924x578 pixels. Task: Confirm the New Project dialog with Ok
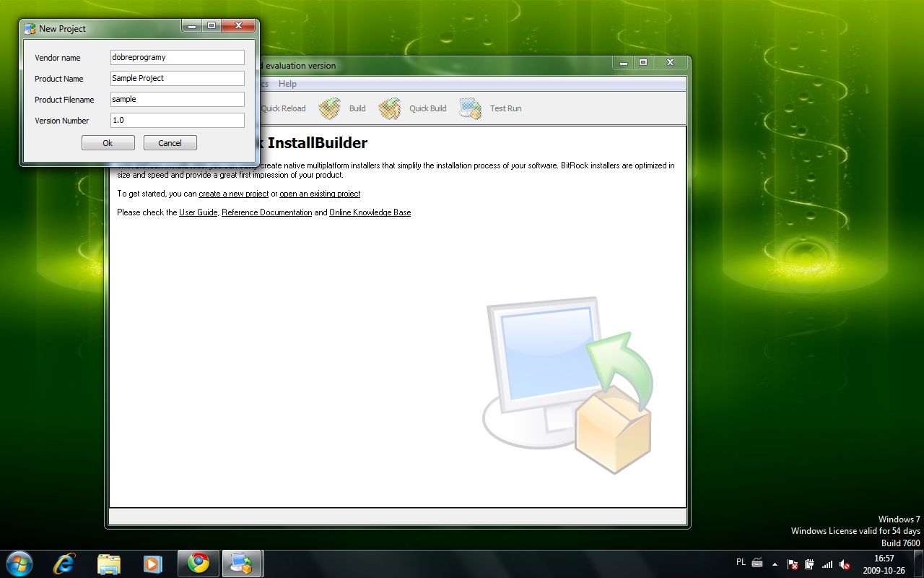(108, 143)
